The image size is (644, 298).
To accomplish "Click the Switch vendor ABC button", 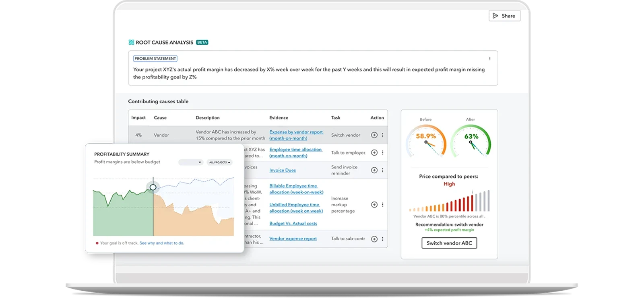I will click(449, 243).
